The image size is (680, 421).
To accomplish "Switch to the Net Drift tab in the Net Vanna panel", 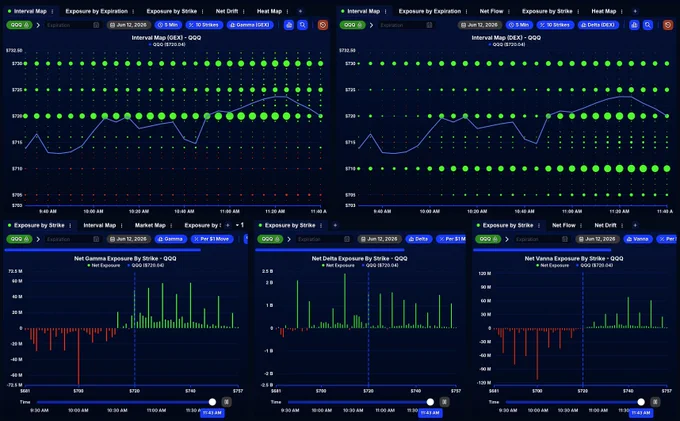I will click(605, 225).
